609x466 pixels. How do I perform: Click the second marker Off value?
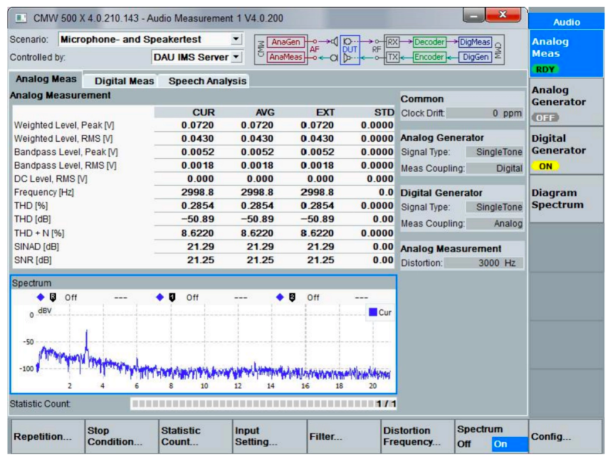coord(192,297)
